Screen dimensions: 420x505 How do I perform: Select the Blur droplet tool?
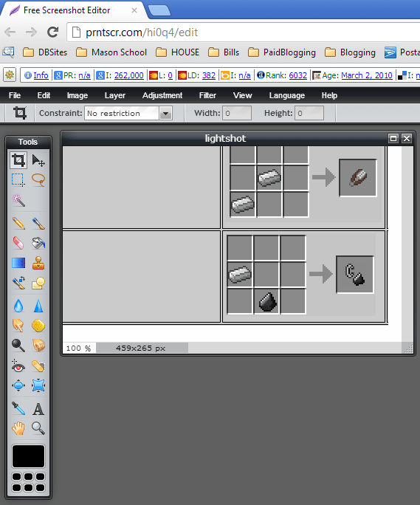click(x=18, y=306)
